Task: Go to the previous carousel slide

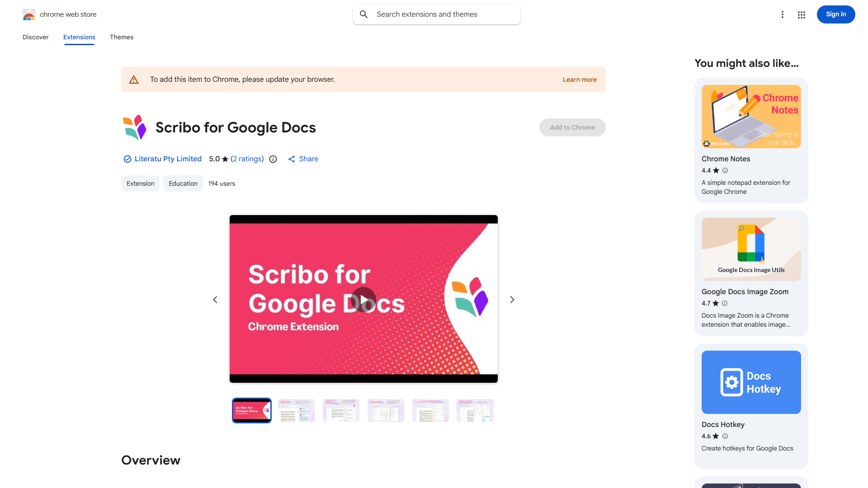Action: [215, 300]
